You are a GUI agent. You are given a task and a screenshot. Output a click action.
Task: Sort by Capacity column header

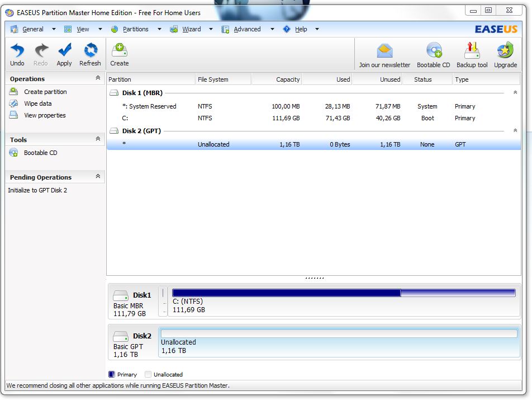(x=277, y=79)
